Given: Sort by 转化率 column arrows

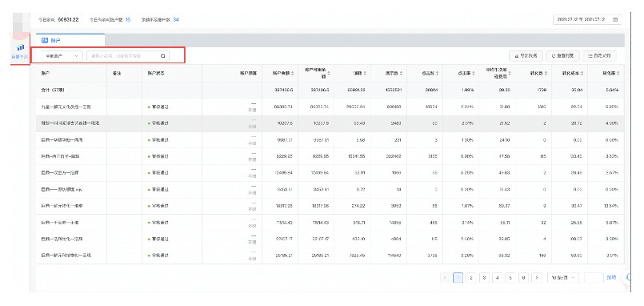Looking at the screenshot, I should coord(618,73).
